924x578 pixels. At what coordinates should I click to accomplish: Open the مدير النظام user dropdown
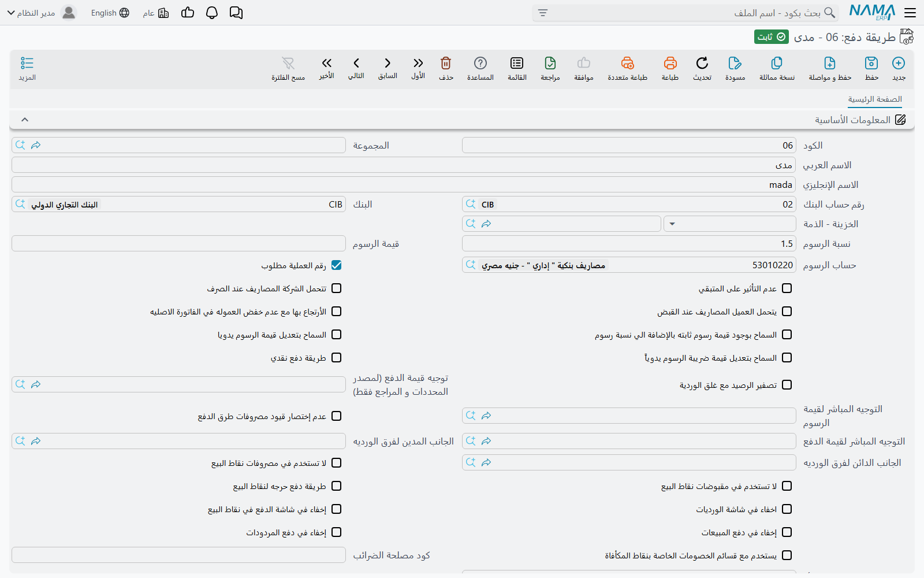[x=42, y=13]
